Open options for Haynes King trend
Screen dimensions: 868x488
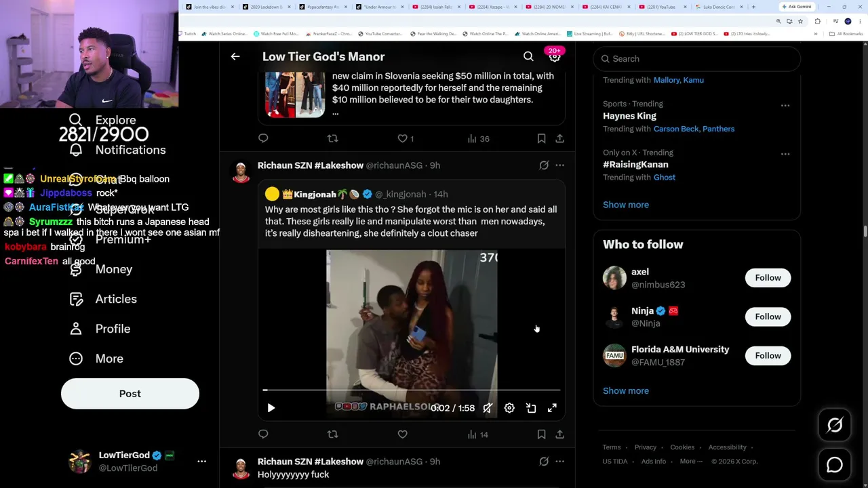(x=785, y=105)
